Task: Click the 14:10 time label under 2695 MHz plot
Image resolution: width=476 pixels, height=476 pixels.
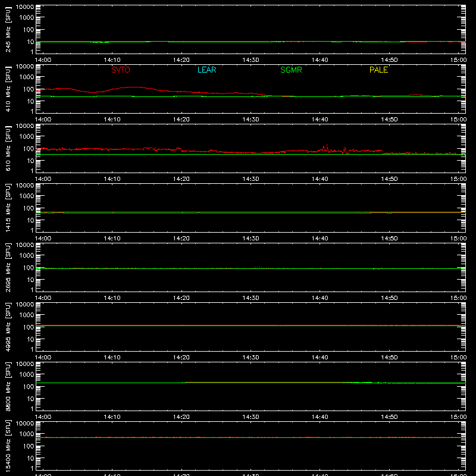Action: 112,298
